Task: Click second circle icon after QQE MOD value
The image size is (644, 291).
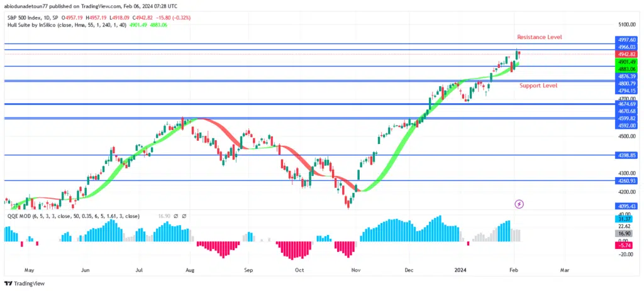Action: (x=186, y=216)
